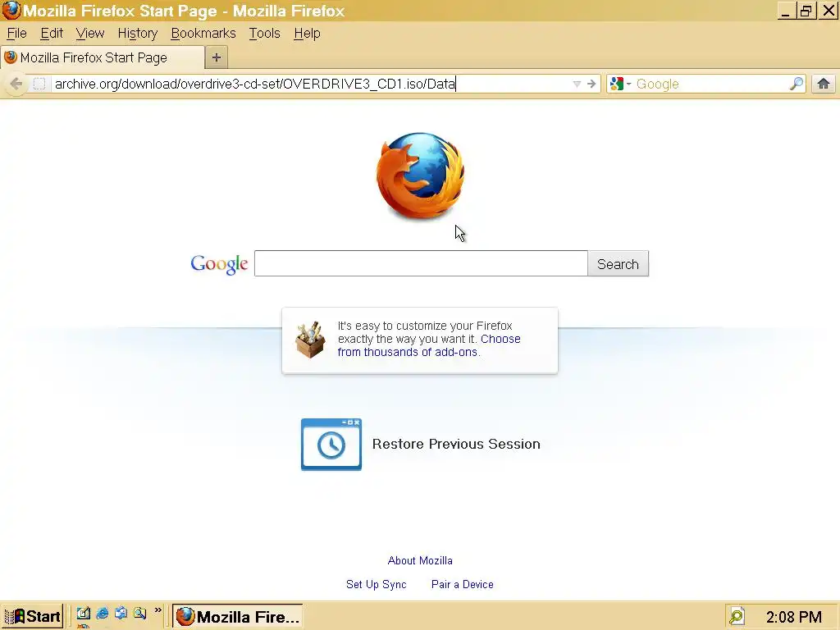This screenshot has width=840, height=630.
Task: Click the Search button
Action: (618, 263)
